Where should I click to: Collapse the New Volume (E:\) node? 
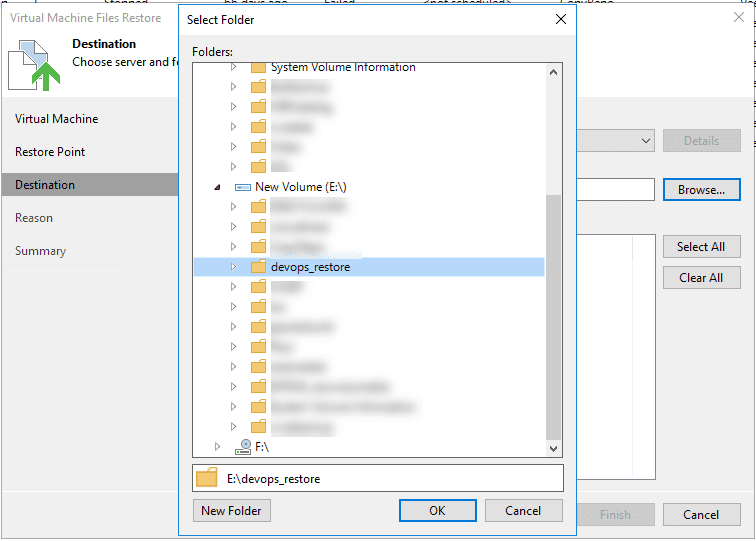tap(217, 187)
